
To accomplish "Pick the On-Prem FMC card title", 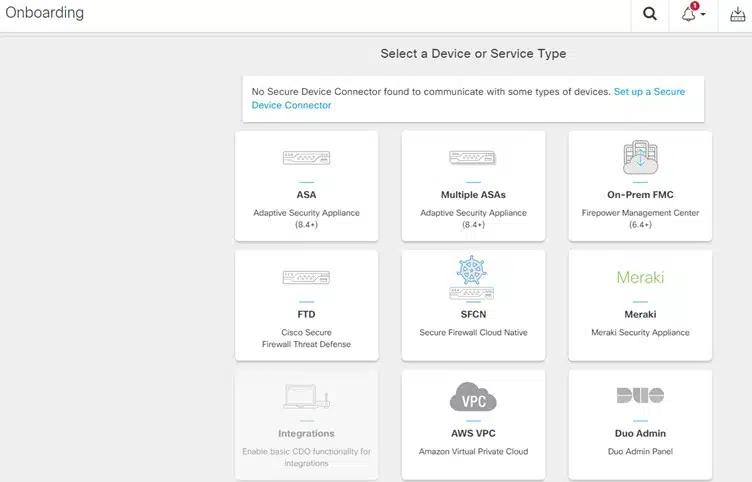I will (640, 195).
